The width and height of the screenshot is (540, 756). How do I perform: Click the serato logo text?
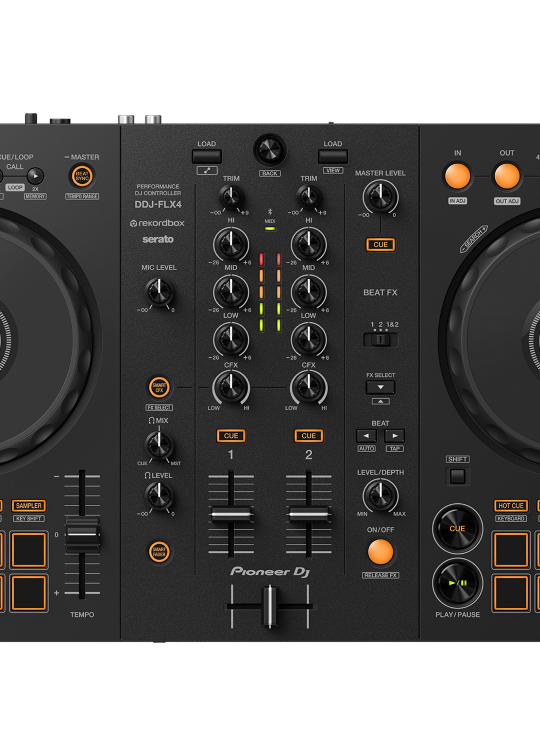pos(158,239)
